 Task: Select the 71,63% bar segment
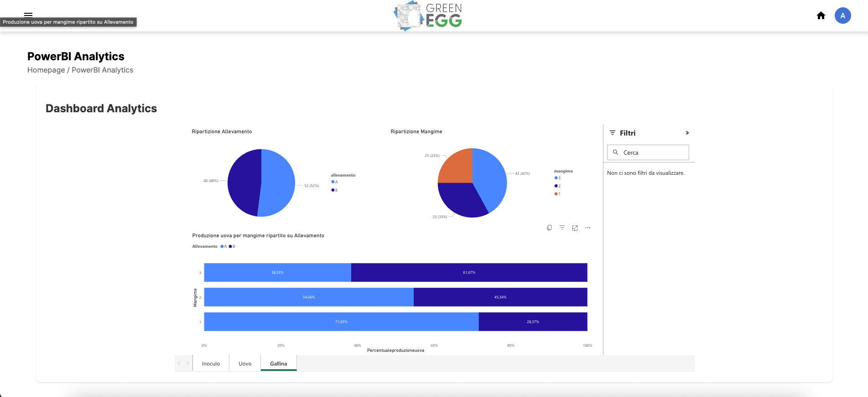[x=341, y=322]
